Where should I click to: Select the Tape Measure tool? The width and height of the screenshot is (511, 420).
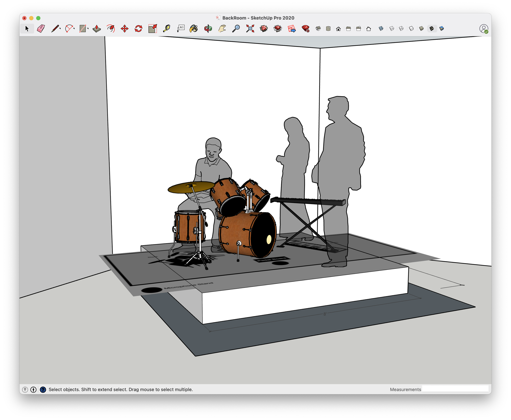point(167,29)
